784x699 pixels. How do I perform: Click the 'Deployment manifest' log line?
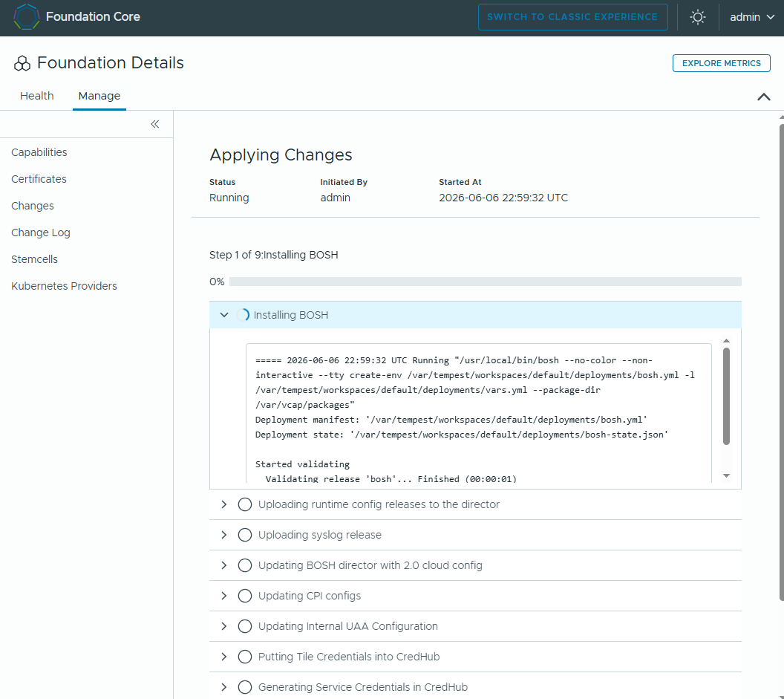click(451, 419)
